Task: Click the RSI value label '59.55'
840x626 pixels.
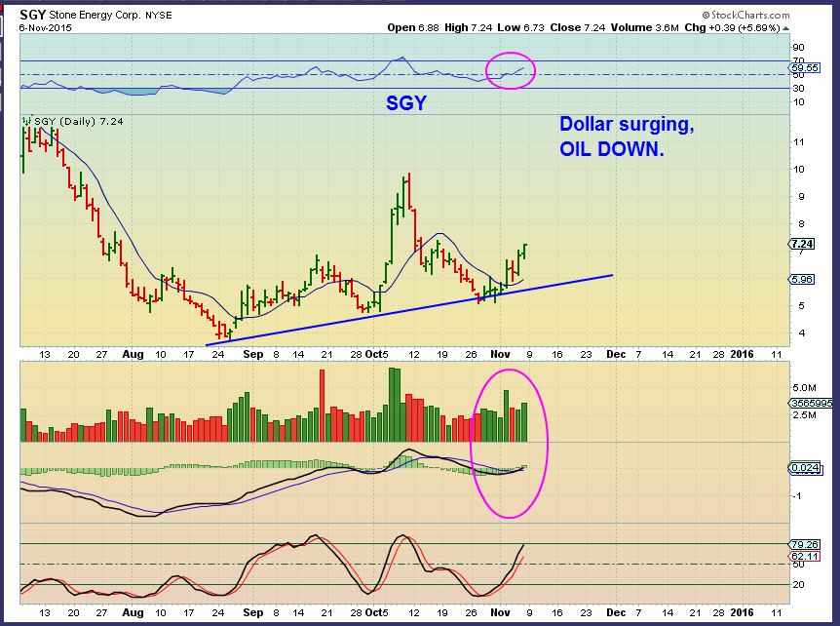Action: [x=805, y=67]
